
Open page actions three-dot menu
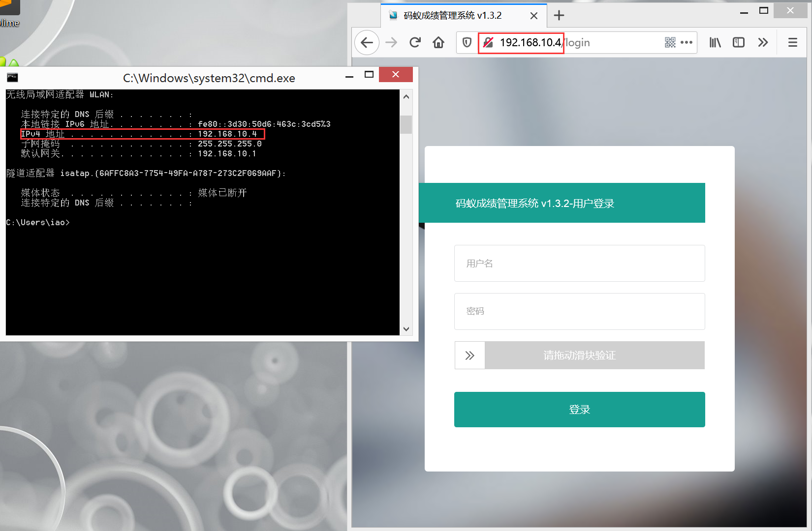point(687,43)
